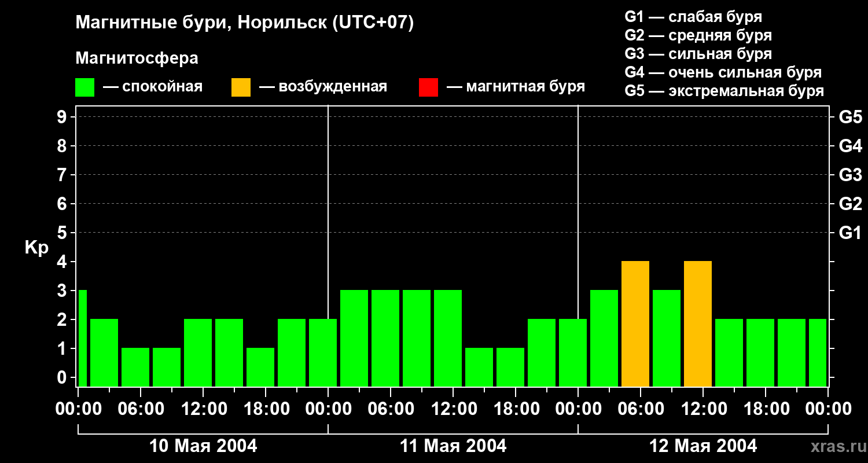Click the '9' value on the Kp axis
Screen dimensions: 868x463
(x=63, y=117)
